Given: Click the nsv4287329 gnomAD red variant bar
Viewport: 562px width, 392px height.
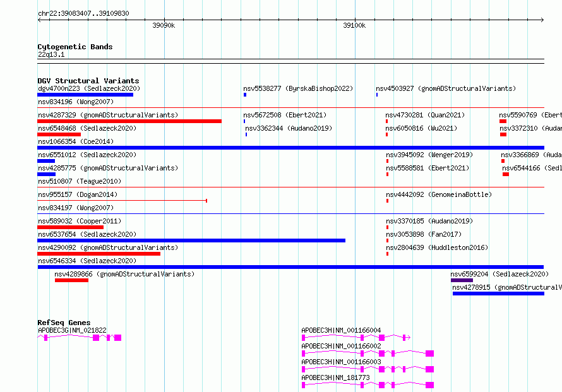Looking at the screenshot, I should 129,121.
